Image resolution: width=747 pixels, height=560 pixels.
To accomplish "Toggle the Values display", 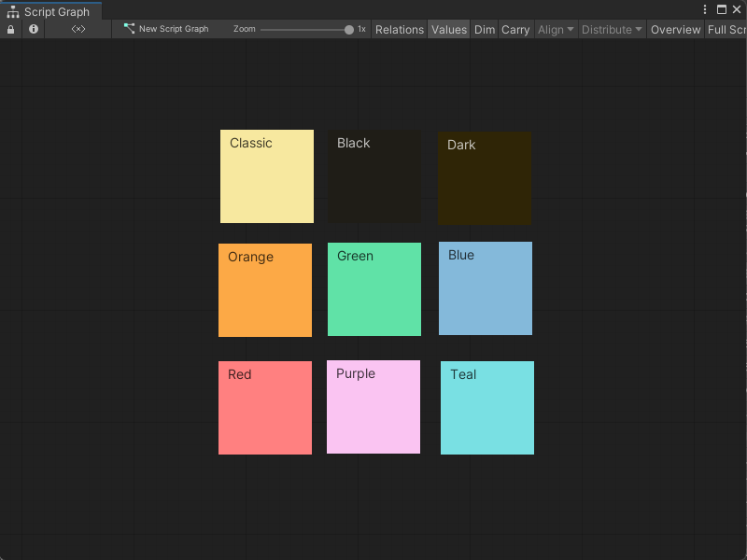I will (x=448, y=29).
